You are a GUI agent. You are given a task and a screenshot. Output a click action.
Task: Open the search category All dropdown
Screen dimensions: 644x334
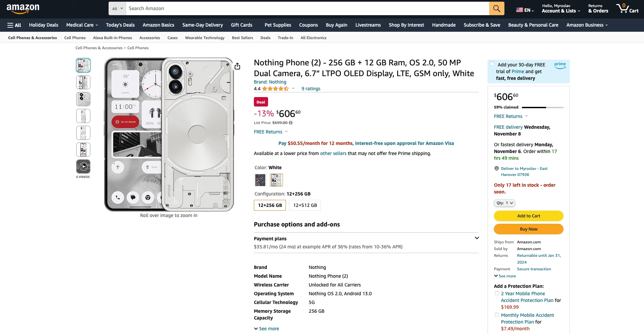tap(117, 8)
